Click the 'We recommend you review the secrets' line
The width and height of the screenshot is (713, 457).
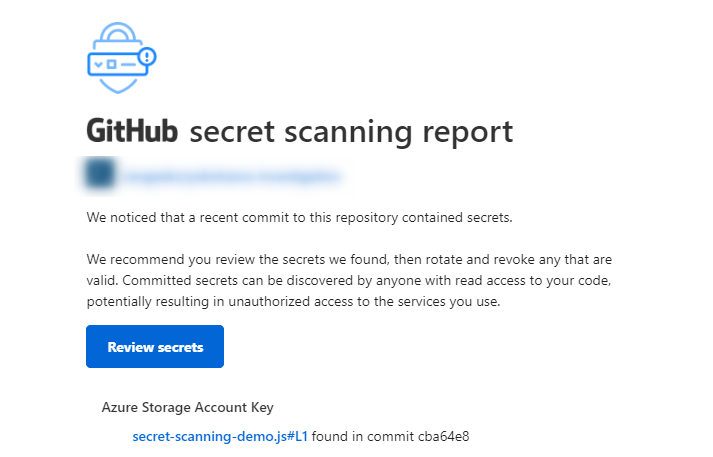(349, 260)
